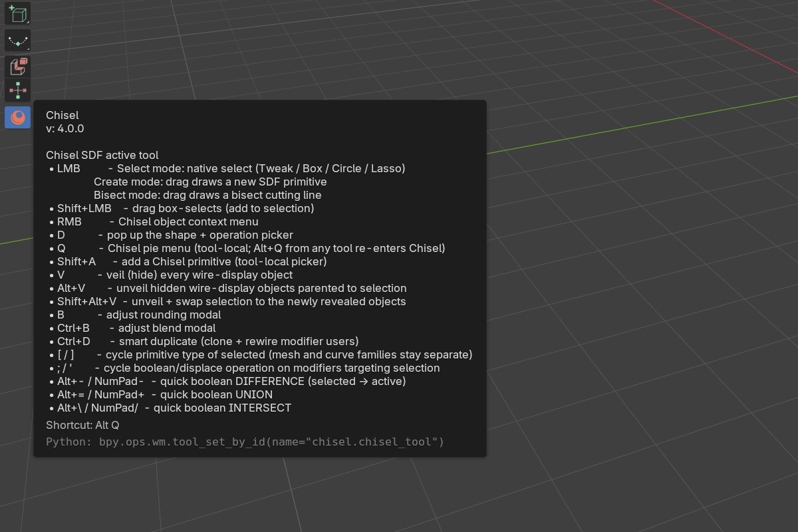Image resolution: width=798 pixels, height=532 pixels.
Task: Click the 'adjust rounding modal' line
Action: tap(134, 315)
